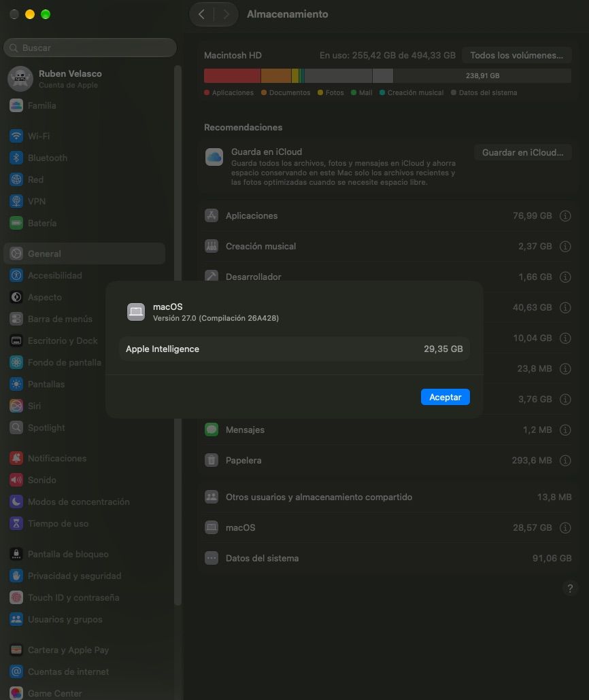Show info for the 40,63 GB row
The width and height of the screenshot is (589, 700).
[x=565, y=308]
